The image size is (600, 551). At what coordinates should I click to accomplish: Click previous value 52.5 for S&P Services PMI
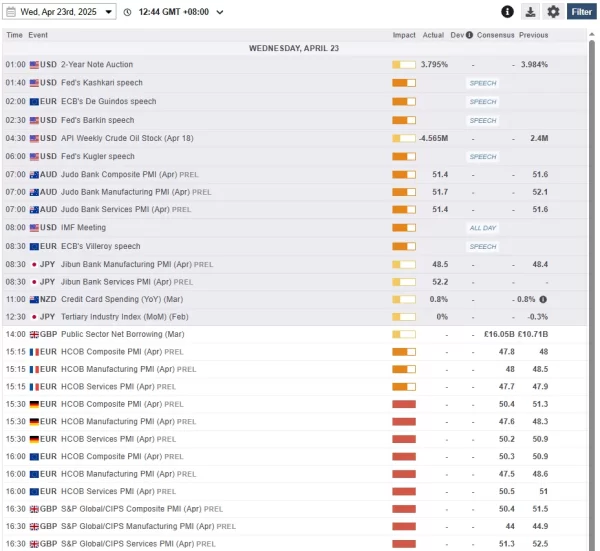pyautogui.click(x=540, y=544)
